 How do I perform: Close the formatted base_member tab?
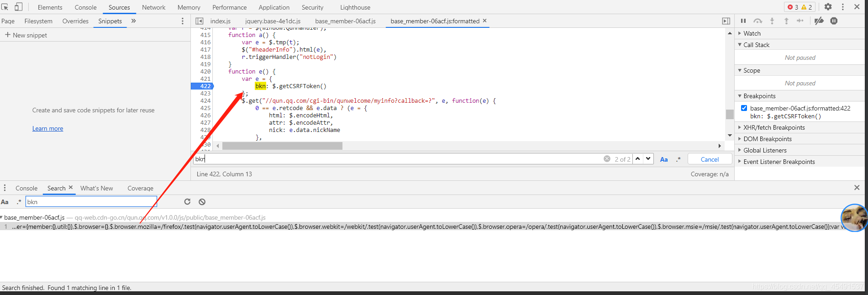484,21
